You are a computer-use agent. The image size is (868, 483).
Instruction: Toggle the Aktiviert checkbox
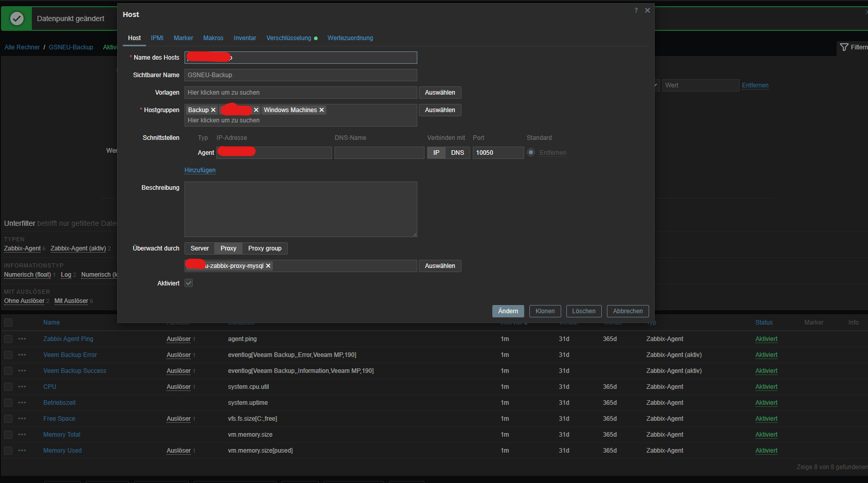pos(189,283)
